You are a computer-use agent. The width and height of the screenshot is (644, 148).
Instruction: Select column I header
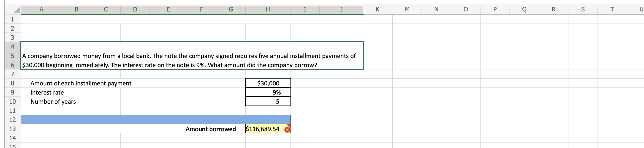click(305, 10)
